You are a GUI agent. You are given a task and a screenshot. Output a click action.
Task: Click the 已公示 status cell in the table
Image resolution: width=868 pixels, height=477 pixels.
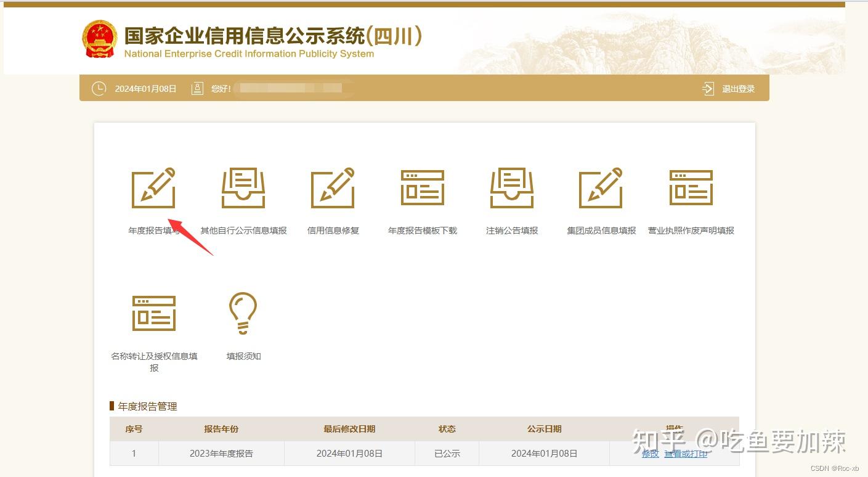pos(447,453)
